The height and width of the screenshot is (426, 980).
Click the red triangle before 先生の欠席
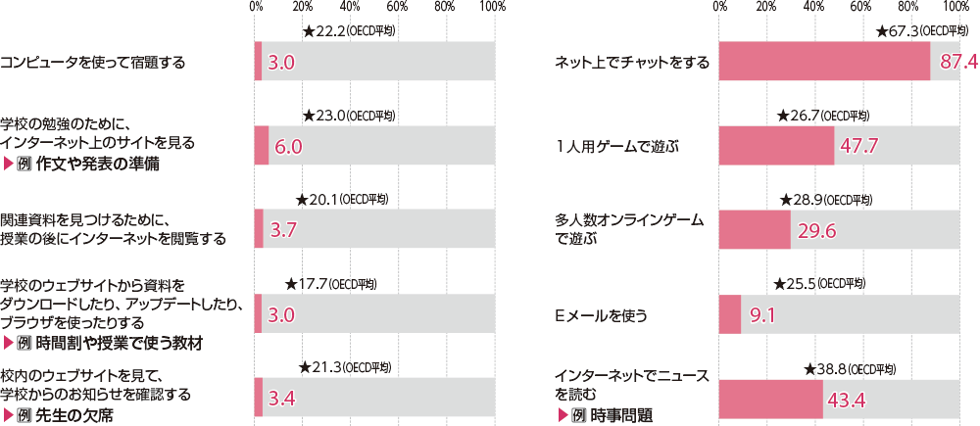[x=10, y=415]
